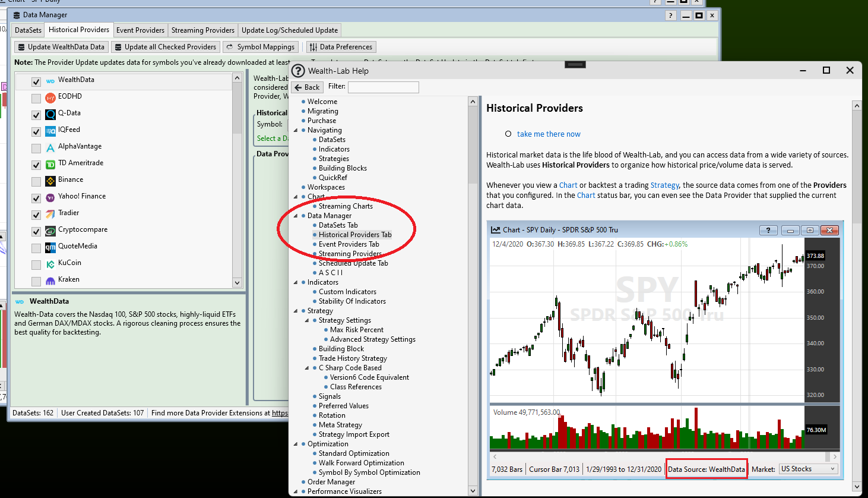This screenshot has height=498, width=868.
Task: Collapse the Performance Visualizers tree node
Action: pyautogui.click(x=296, y=491)
